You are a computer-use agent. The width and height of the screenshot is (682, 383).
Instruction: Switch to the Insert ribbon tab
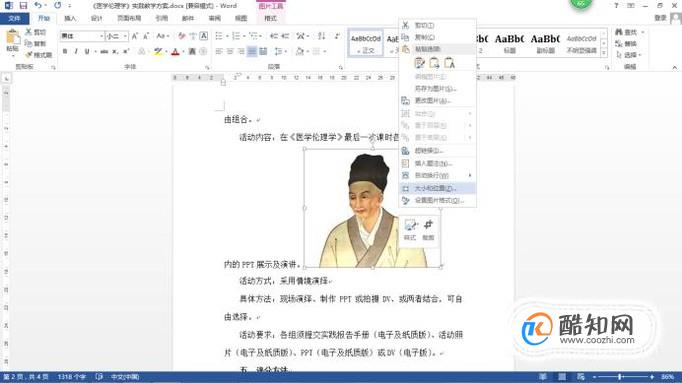(70, 18)
